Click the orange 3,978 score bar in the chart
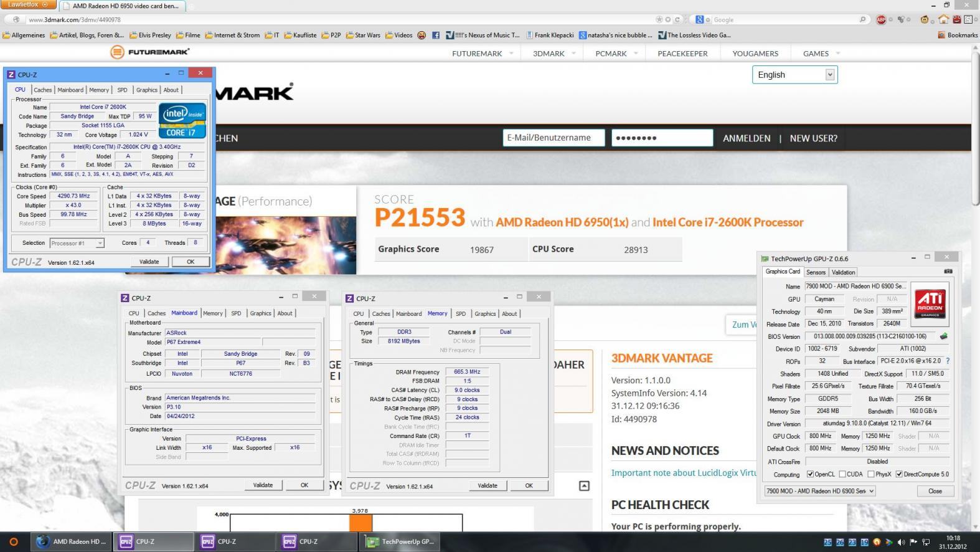This screenshot has width=980, height=552. tap(360, 523)
